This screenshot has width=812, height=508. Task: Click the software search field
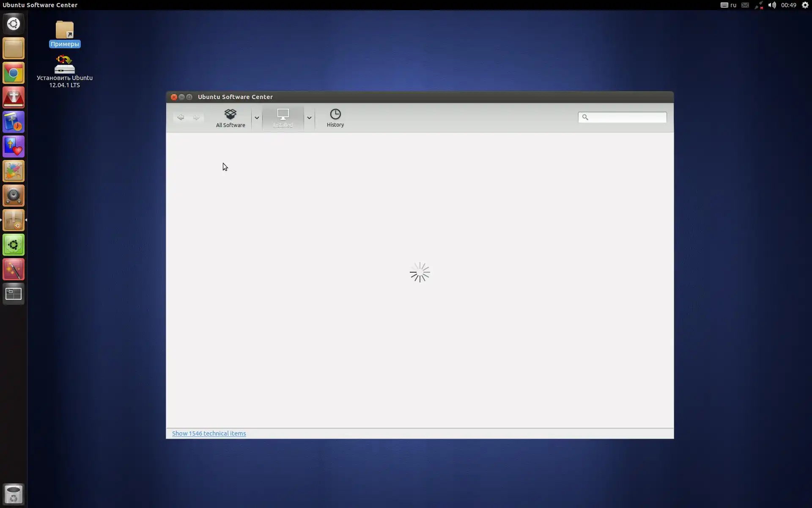[626, 117]
